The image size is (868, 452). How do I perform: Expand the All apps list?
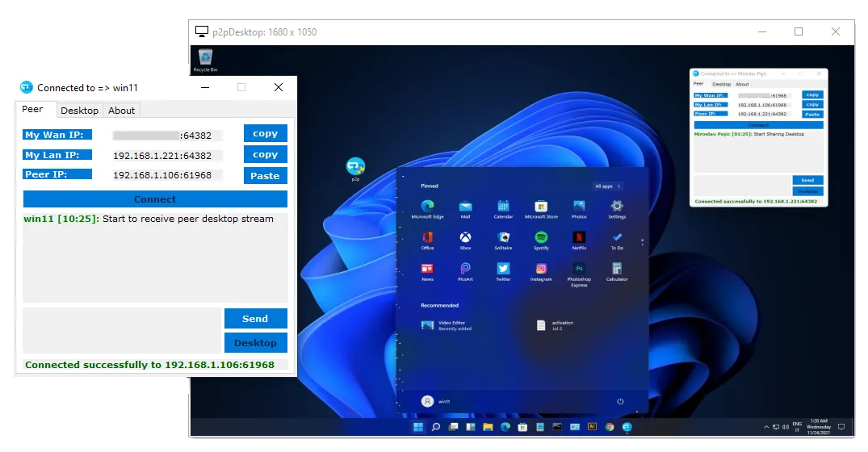pos(607,186)
